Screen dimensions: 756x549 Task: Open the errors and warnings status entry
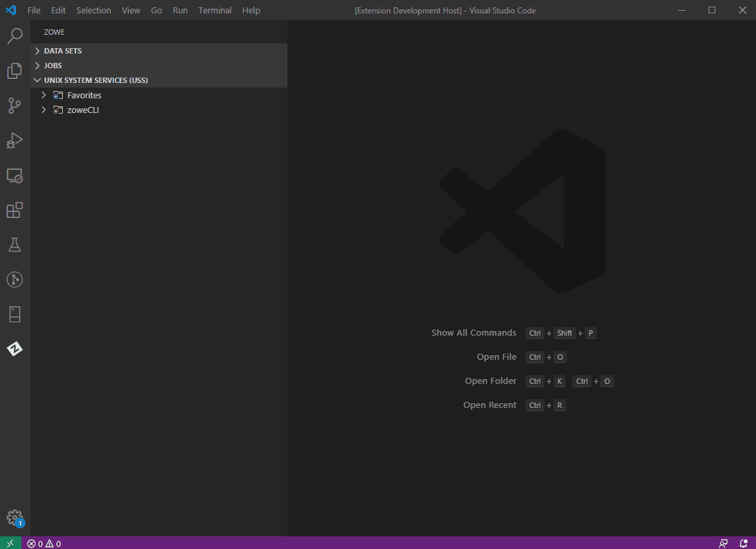(x=44, y=544)
